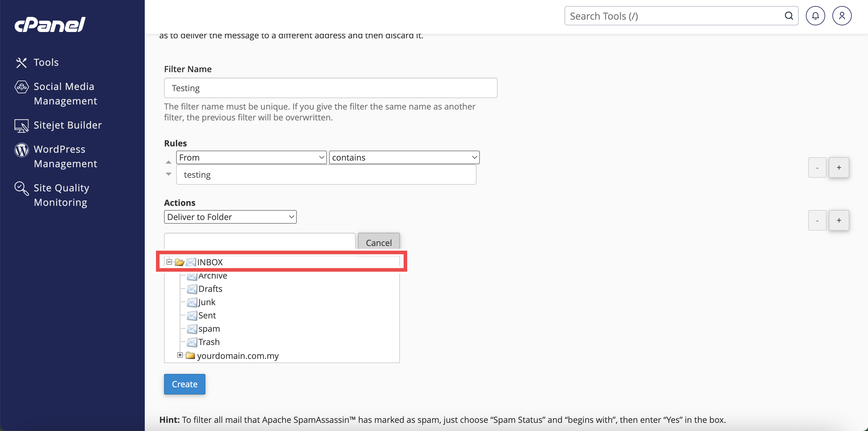
Task: Expand the yourdomain.com.my folder
Action: point(180,355)
